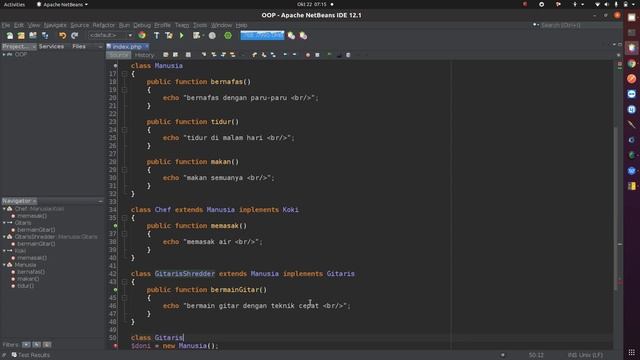Collapse the fold marker for class GitarisShredder
Image resolution: width=640 pixels, height=360 pixels.
[x=124, y=282]
